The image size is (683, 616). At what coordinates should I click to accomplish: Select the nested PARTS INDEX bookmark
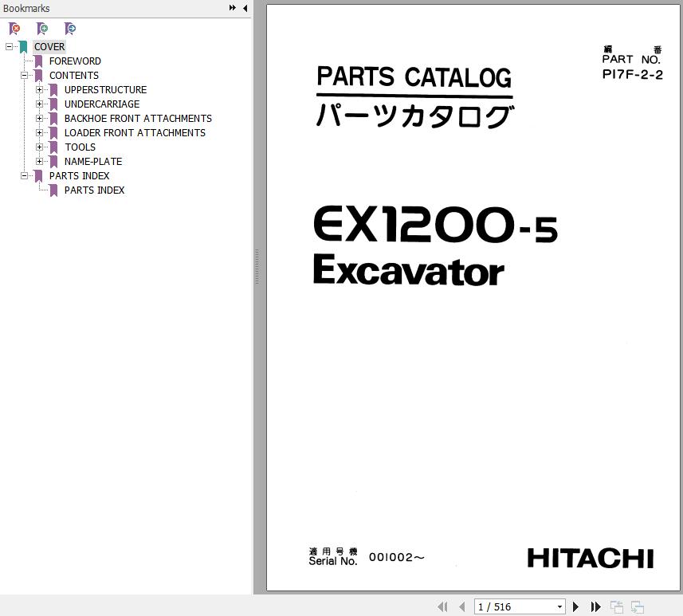[x=95, y=190]
